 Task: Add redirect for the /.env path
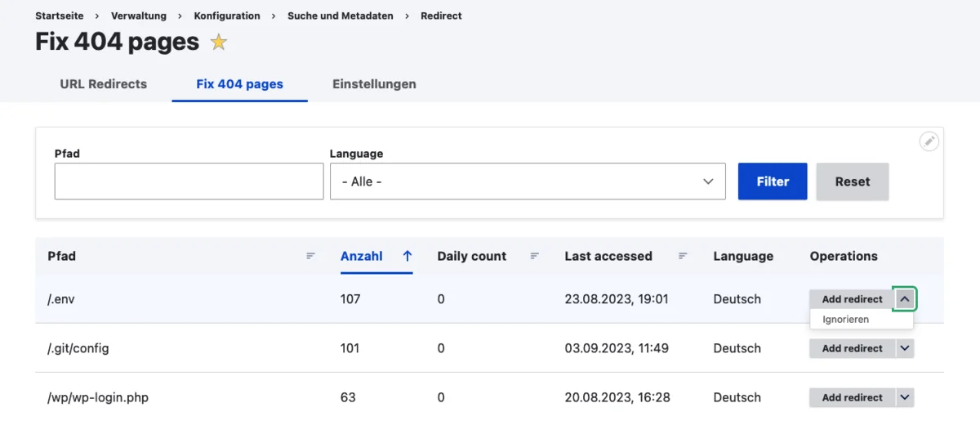coord(852,299)
